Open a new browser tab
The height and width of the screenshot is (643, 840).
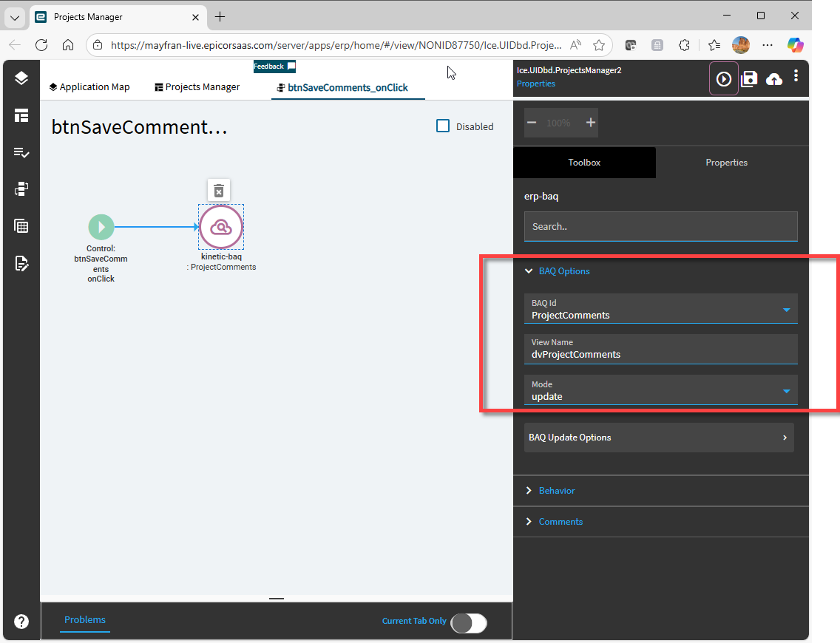click(x=220, y=17)
